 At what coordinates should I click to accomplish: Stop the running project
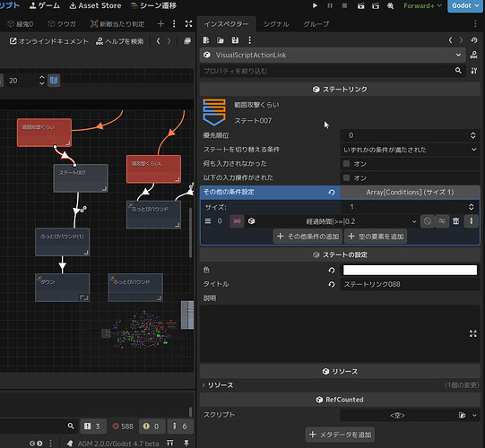coord(344,5)
